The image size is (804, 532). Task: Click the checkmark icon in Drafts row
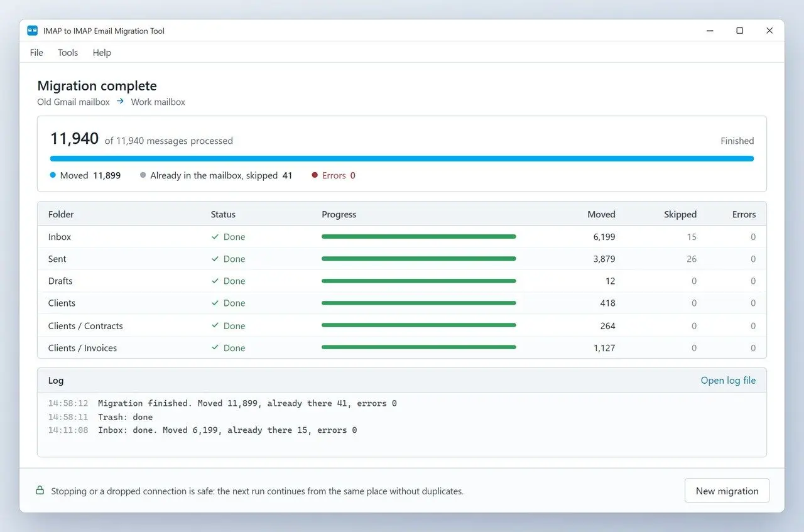[215, 281]
